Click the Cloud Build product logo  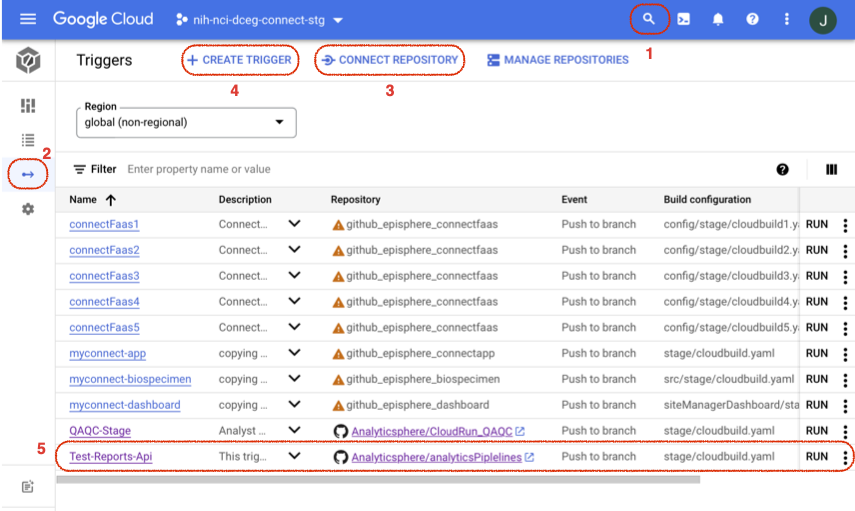(x=28, y=60)
